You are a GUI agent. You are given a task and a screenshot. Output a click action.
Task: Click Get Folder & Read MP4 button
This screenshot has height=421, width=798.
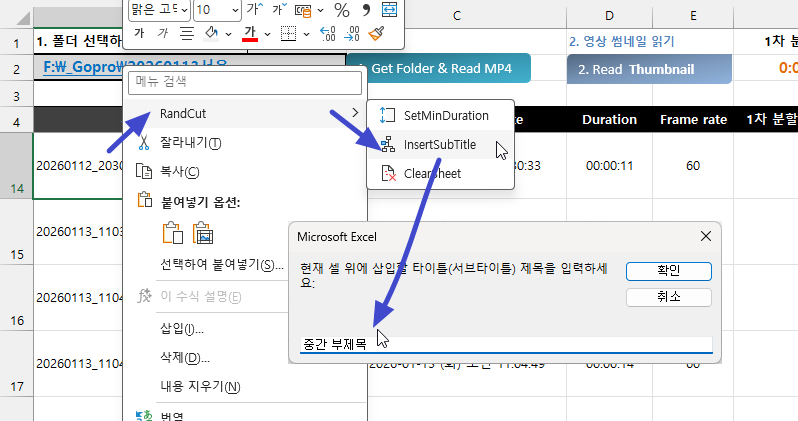[x=438, y=68]
